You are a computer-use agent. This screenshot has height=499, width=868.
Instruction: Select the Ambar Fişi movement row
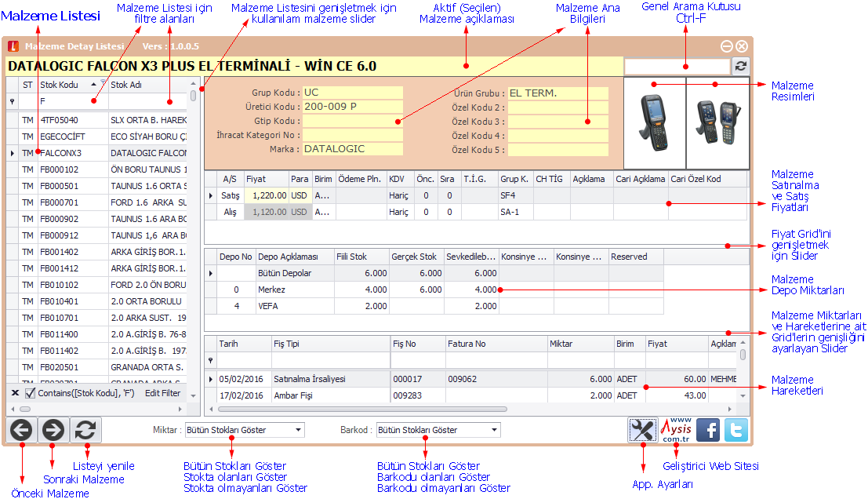[472, 395]
